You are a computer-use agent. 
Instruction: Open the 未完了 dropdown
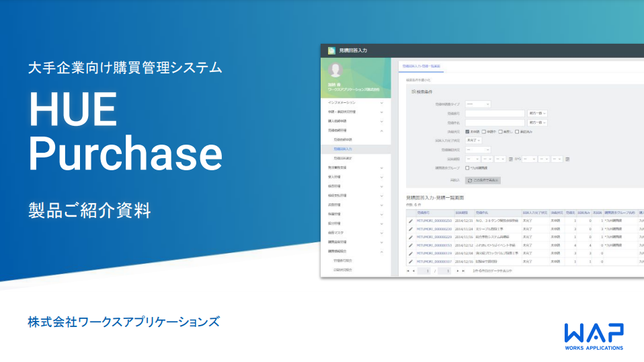click(473, 141)
